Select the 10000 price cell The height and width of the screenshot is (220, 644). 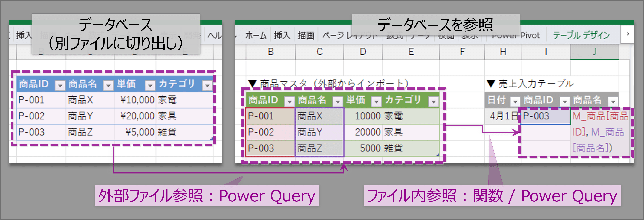click(363, 116)
